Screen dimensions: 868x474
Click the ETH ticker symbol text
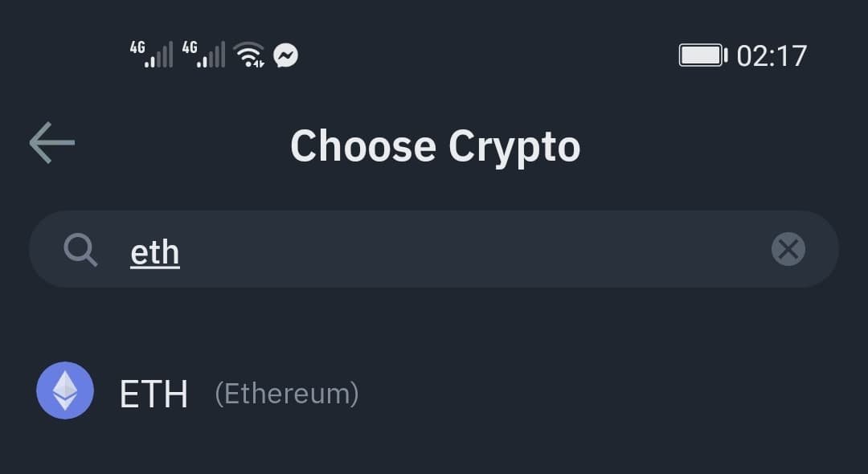pos(154,393)
